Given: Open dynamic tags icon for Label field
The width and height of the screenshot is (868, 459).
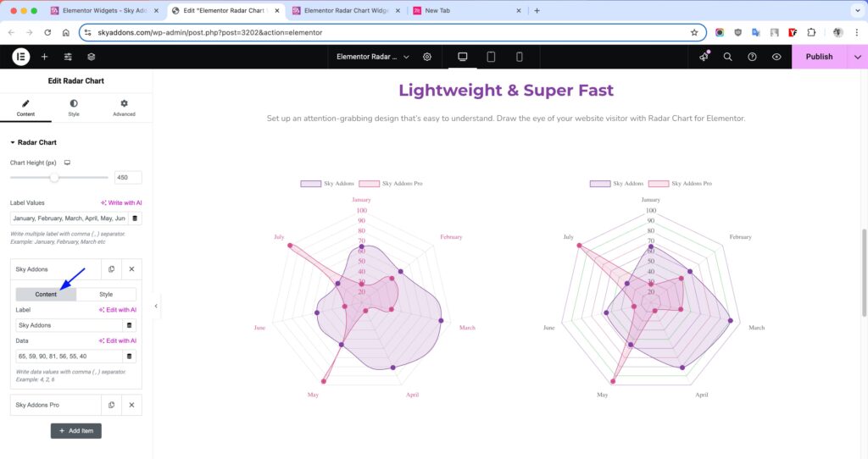Looking at the screenshot, I should tap(130, 325).
